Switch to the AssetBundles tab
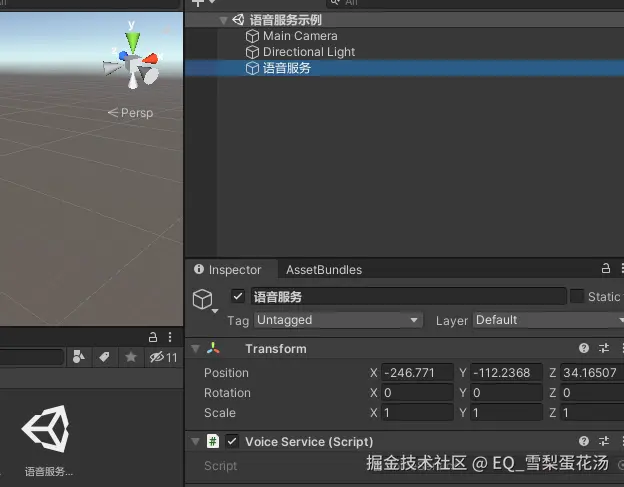The width and height of the screenshot is (624, 487). pos(324,270)
